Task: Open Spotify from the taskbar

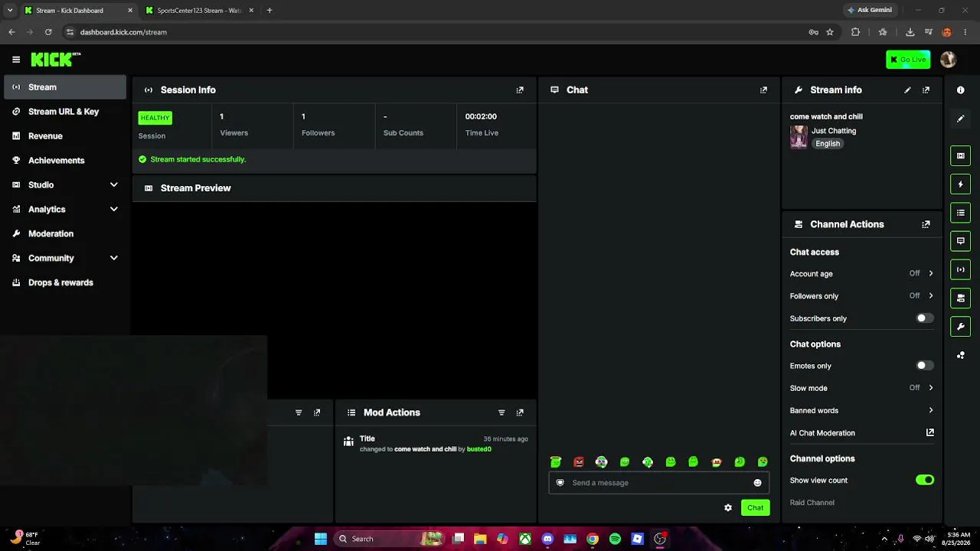Action: click(615, 539)
